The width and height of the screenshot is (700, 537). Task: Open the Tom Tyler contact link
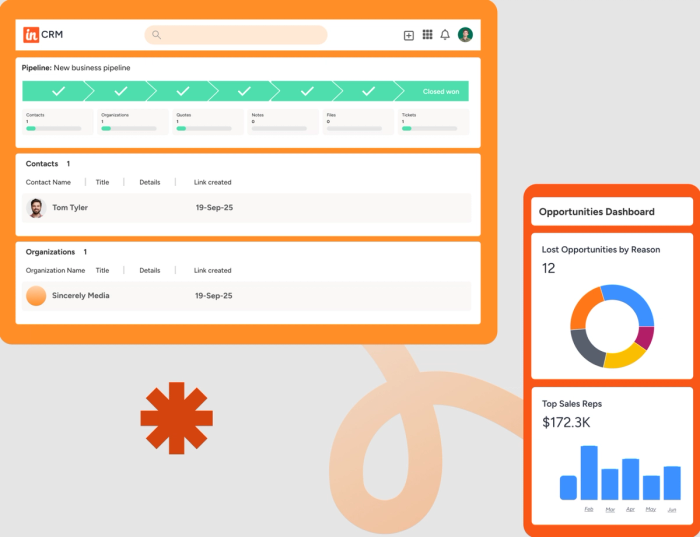(x=70, y=208)
